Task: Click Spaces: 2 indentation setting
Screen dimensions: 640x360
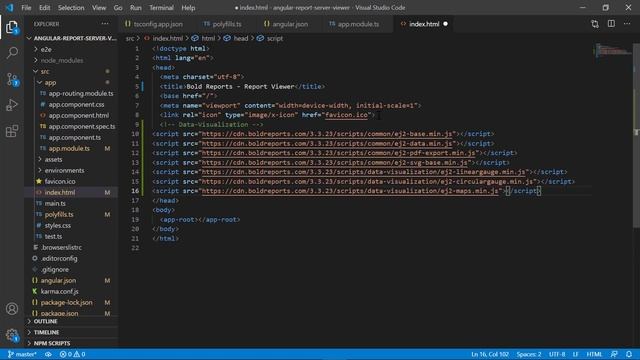Action: pyautogui.click(x=529, y=354)
